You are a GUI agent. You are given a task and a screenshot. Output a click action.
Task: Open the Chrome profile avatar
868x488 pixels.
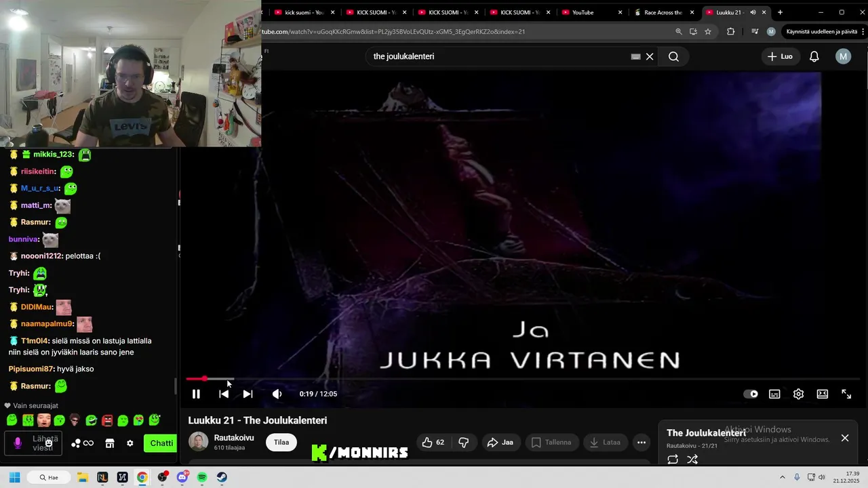pyautogui.click(x=771, y=31)
